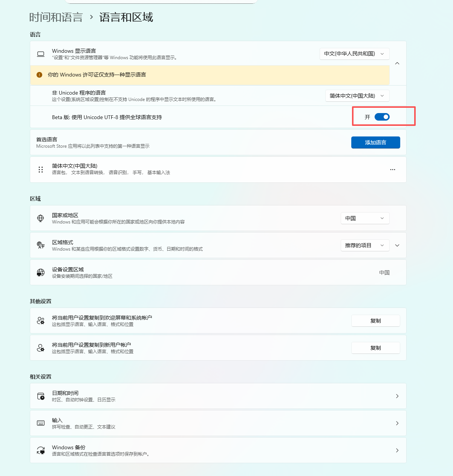
Task: Click the icon for 复制到欢迎屏幕和系统帐户
Action: pos(41,321)
